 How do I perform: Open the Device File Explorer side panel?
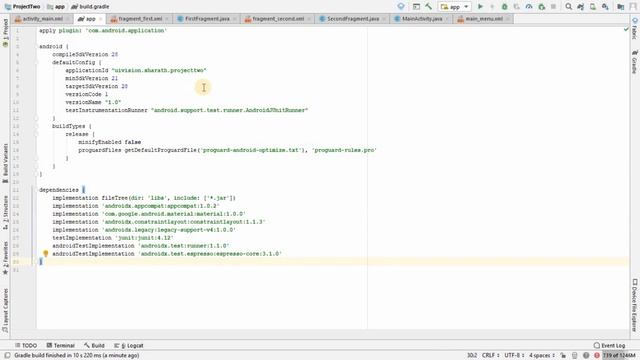pos(635,305)
